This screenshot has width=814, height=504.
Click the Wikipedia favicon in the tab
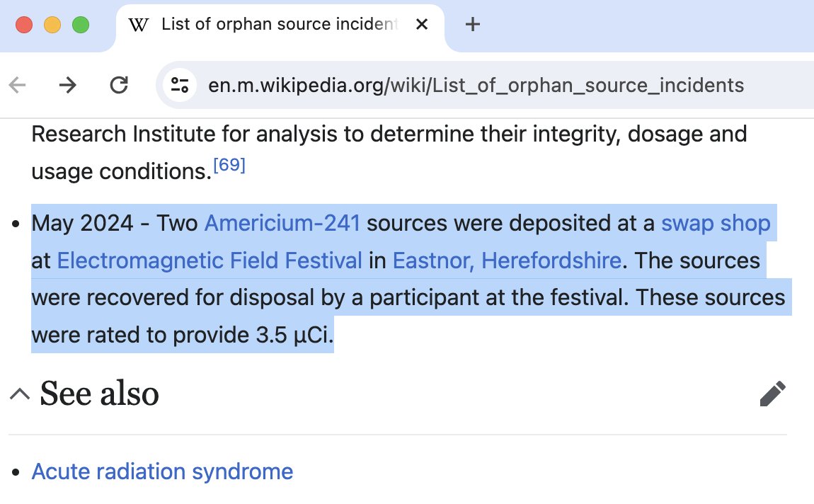[138, 24]
